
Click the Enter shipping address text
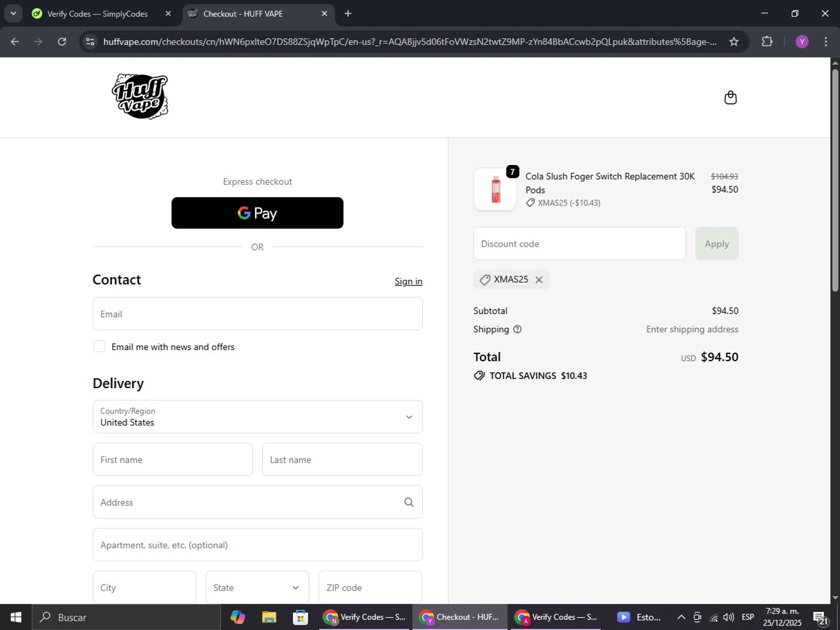(x=692, y=329)
